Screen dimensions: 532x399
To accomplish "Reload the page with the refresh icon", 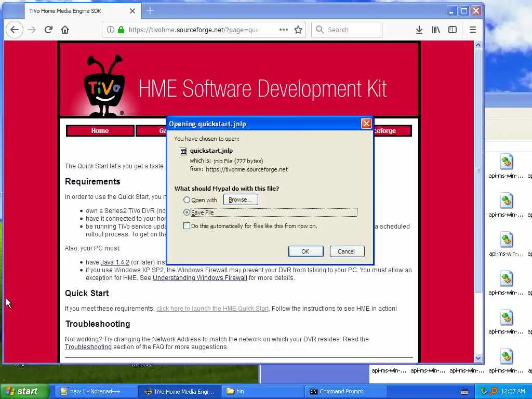I will tap(48, 30).
